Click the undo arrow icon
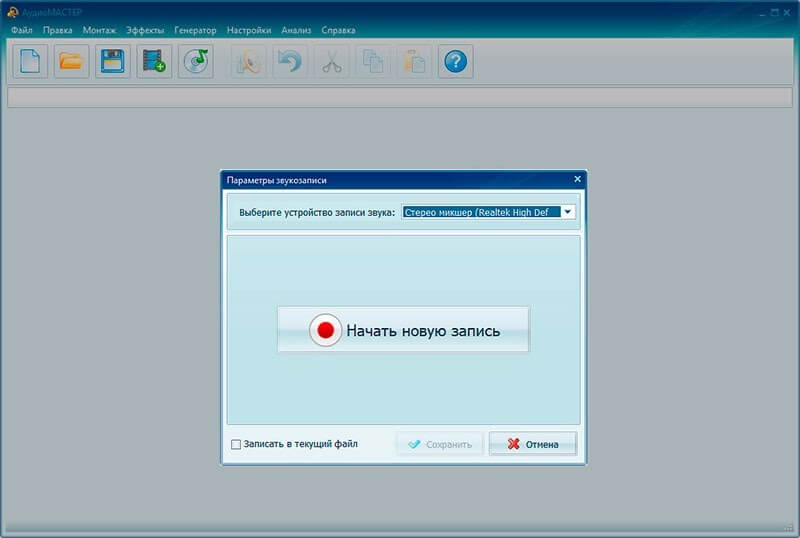The width and height of the screenshot is (800, 538). tap(290, 62)
